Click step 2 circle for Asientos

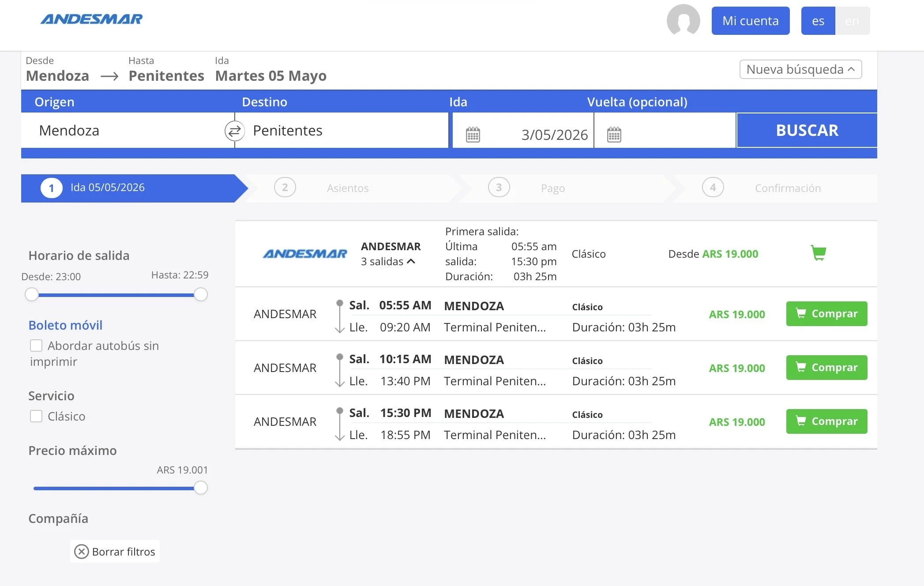tap(285, 188)
